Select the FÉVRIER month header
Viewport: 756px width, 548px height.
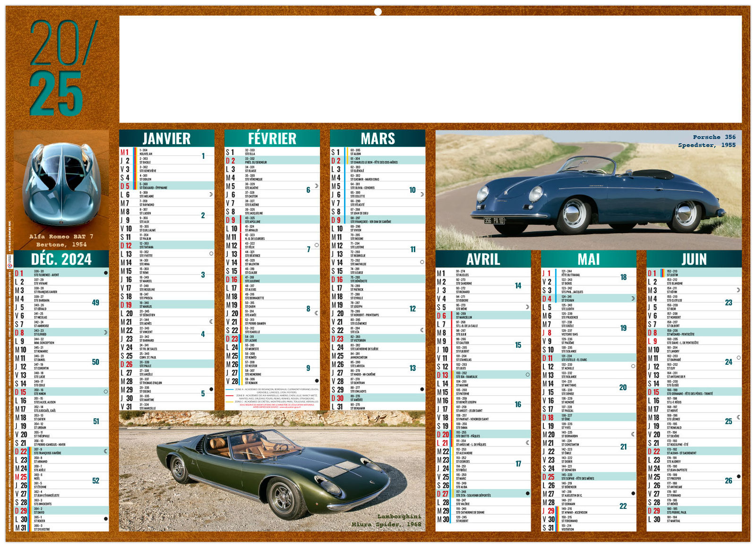(x=272, y=138)
